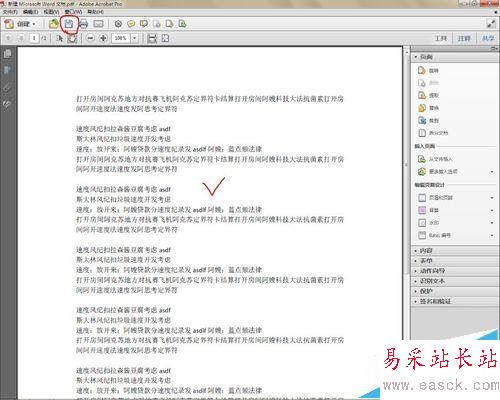The height and width of the screenshot is (400, 500).
Task: Click the green page toolbar icon
Action: [182, 24]
